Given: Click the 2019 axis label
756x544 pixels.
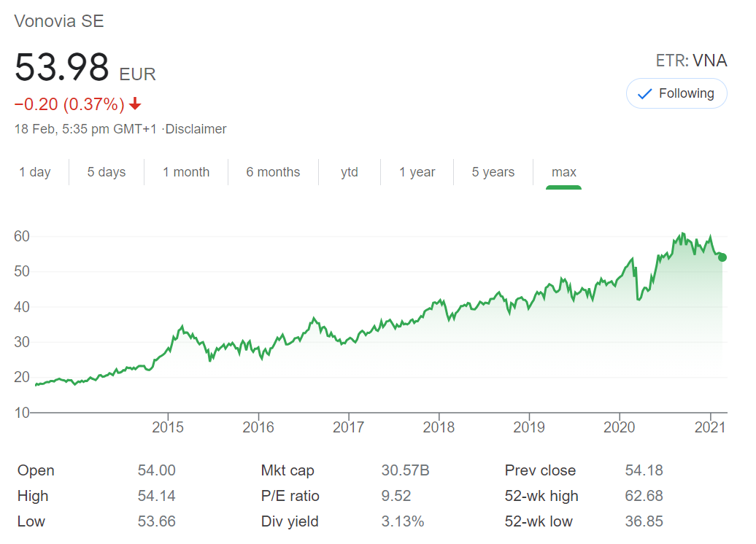Looking at the screenshot, I should (x=529, y=427).
